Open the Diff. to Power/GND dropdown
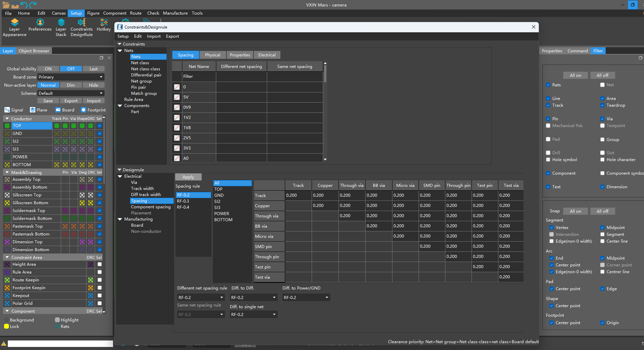644x350 pixels. click(306, 298)
